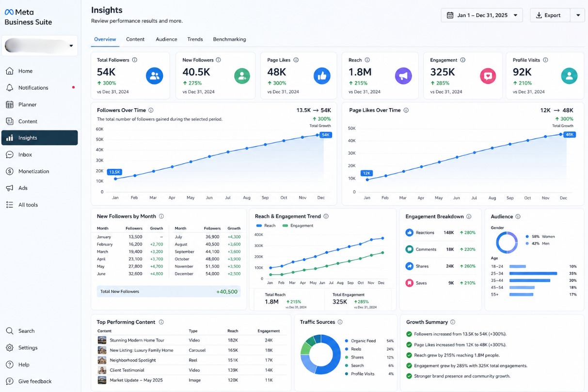Click the Organic Feed legend color dot
Screen dimensions: 588x392
pyautogui.click(x=347, y=341)
